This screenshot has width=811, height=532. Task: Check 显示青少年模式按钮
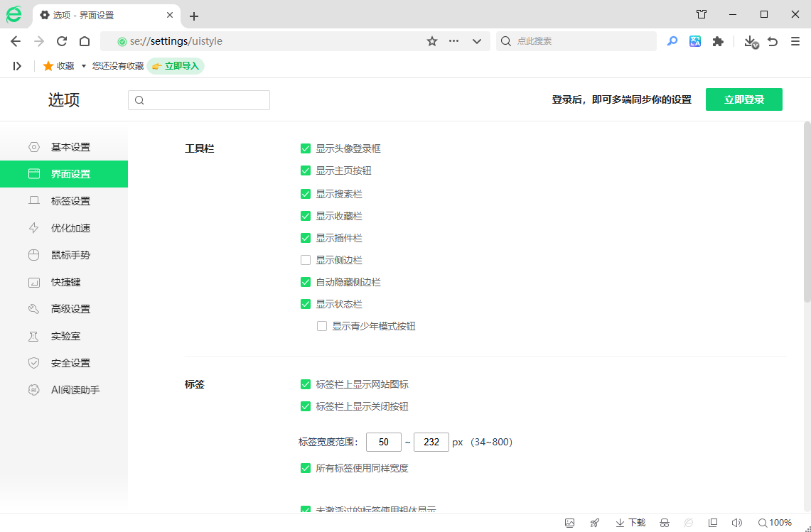click(322, 326)
